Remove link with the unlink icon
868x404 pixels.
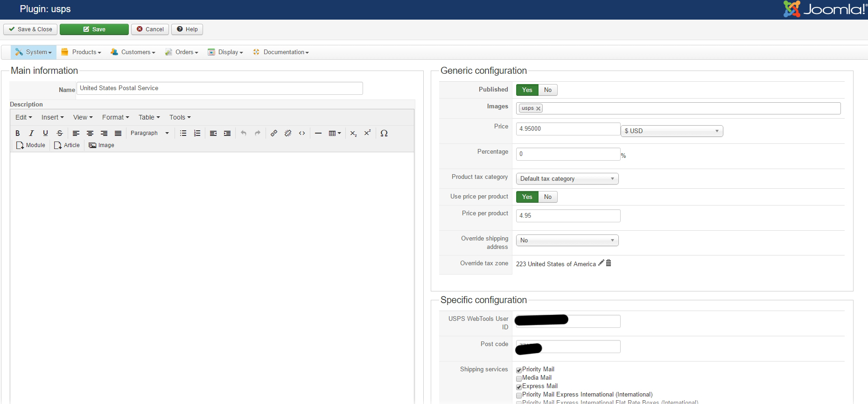288,133
